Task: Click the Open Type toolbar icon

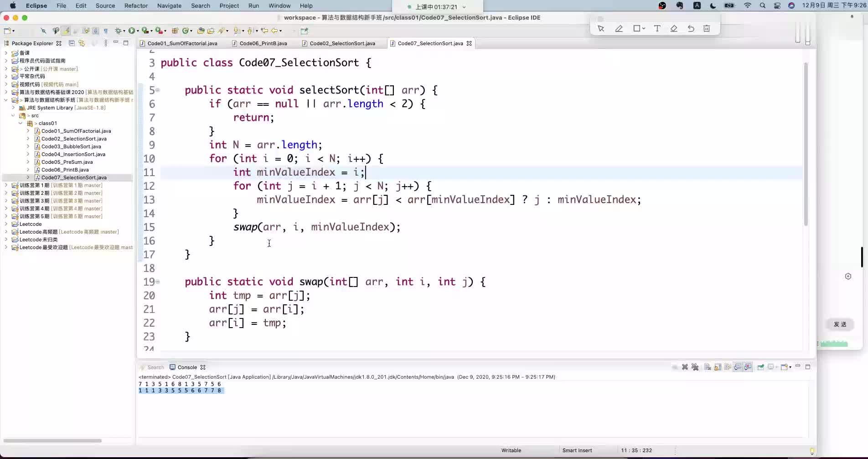Action: click(x=201, y=31)
